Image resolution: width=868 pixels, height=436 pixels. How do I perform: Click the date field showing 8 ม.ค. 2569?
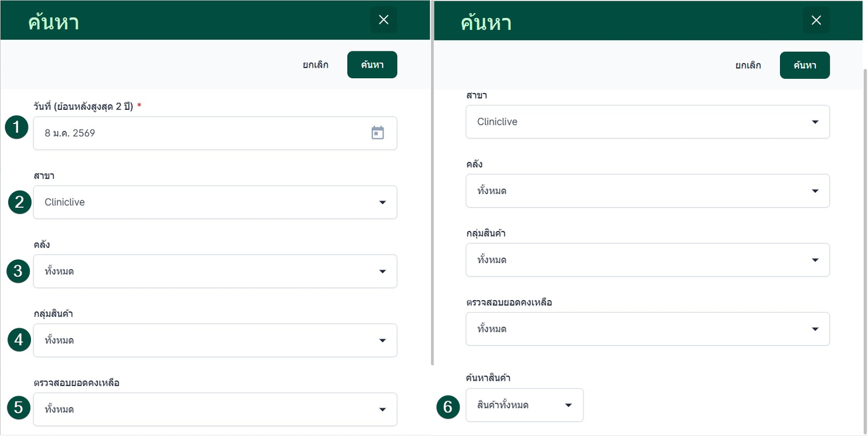[x=215, y=133]
